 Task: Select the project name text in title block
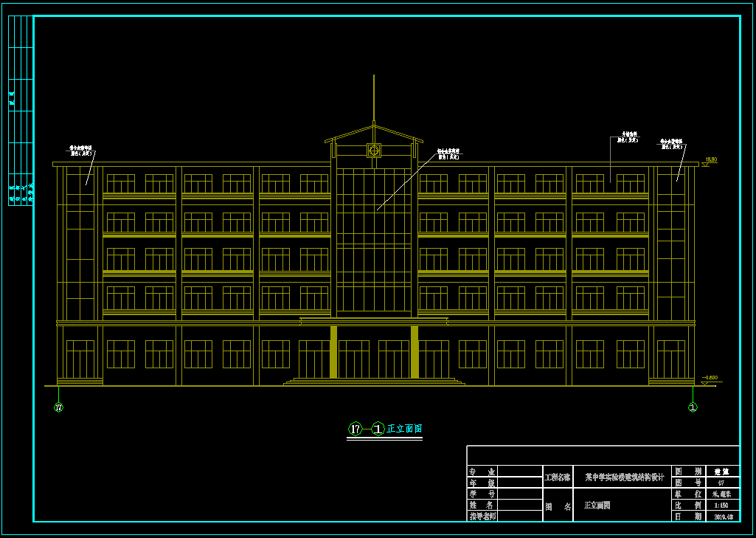[624, 477]
